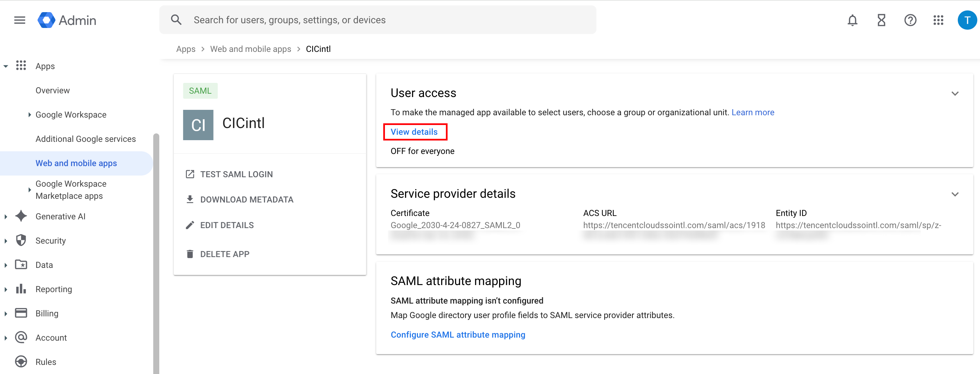Click View details link
The height and width of the screenshot is (374, 980).
(414, 132)
